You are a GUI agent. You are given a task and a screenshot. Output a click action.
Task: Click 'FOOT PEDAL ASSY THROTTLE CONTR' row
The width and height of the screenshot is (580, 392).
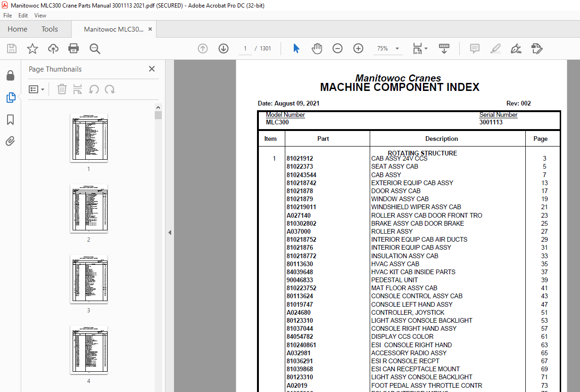click(x=409, y=385)
